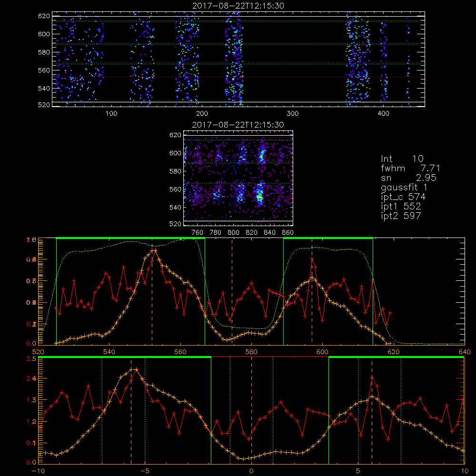476x476 pixels.
Task: Select the 'ipt2 597' readout
Action: pos(401,216)
